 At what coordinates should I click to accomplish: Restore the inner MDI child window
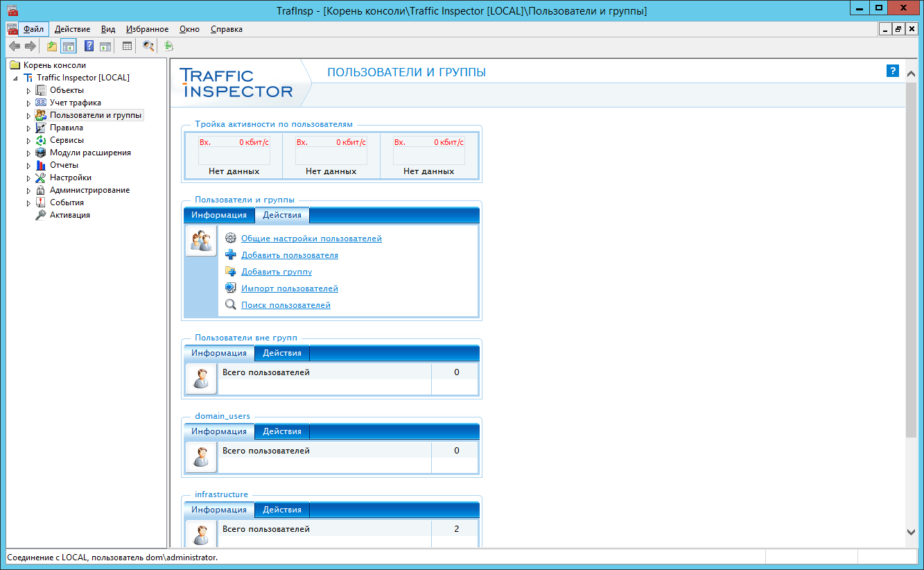(x=898, y=29)
